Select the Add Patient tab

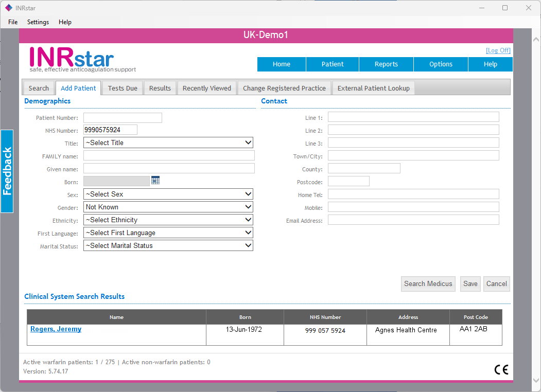tap(78, 88)
